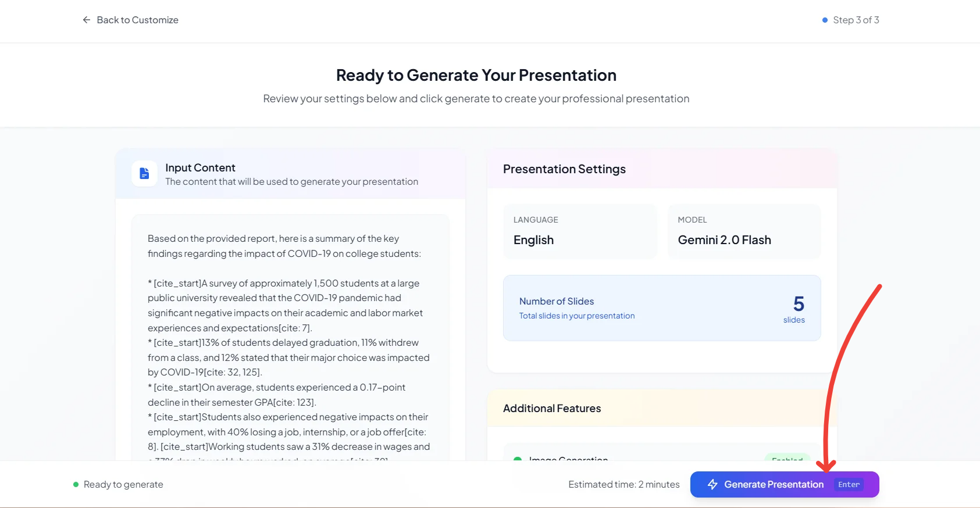The width and height of the screenshot is (980, 508).
Task: Click the Estimated time: 2 minutes text
Action: tap(623, 484)
